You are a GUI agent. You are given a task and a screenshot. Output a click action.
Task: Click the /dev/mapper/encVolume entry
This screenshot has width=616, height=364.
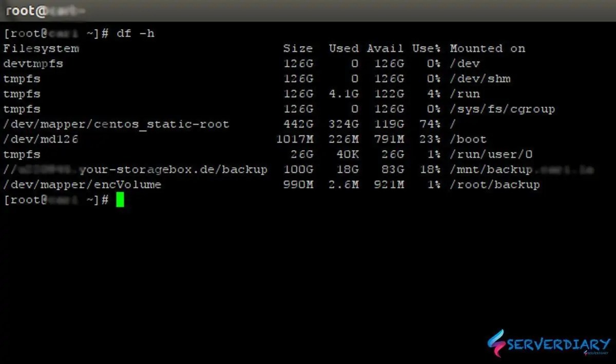[82, 185]
